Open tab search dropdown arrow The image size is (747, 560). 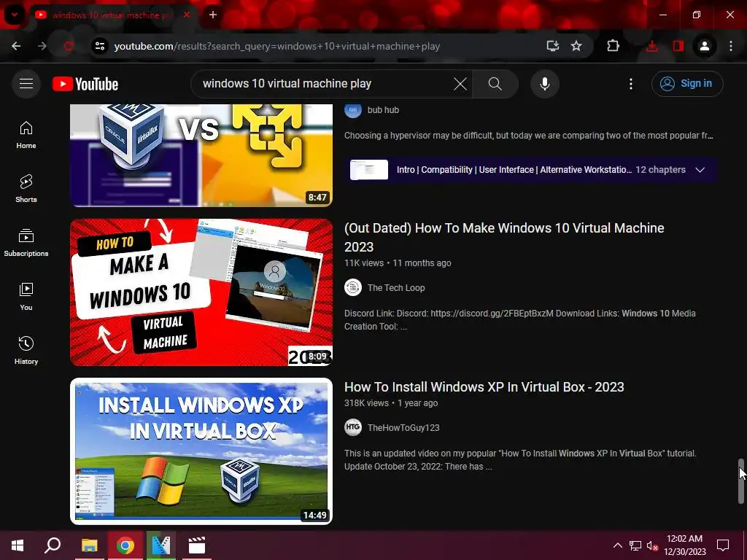(x=15, y=15)
